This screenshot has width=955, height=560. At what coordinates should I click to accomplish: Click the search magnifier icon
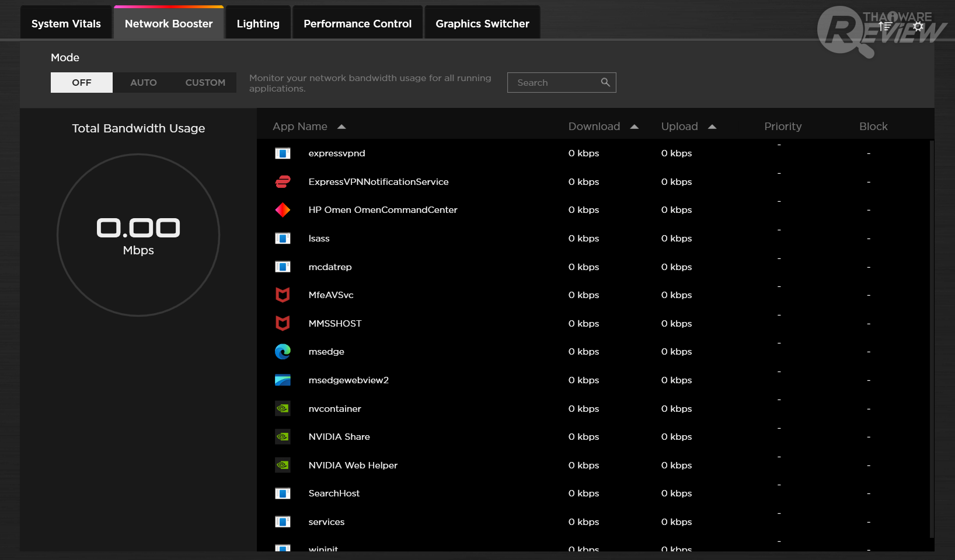tap(605, 82)
